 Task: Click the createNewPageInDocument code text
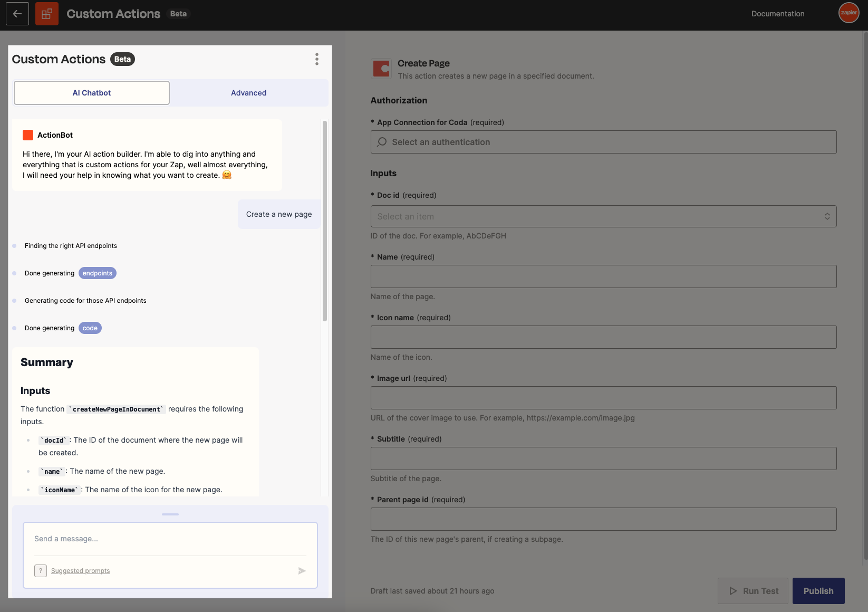click(117, 409)
